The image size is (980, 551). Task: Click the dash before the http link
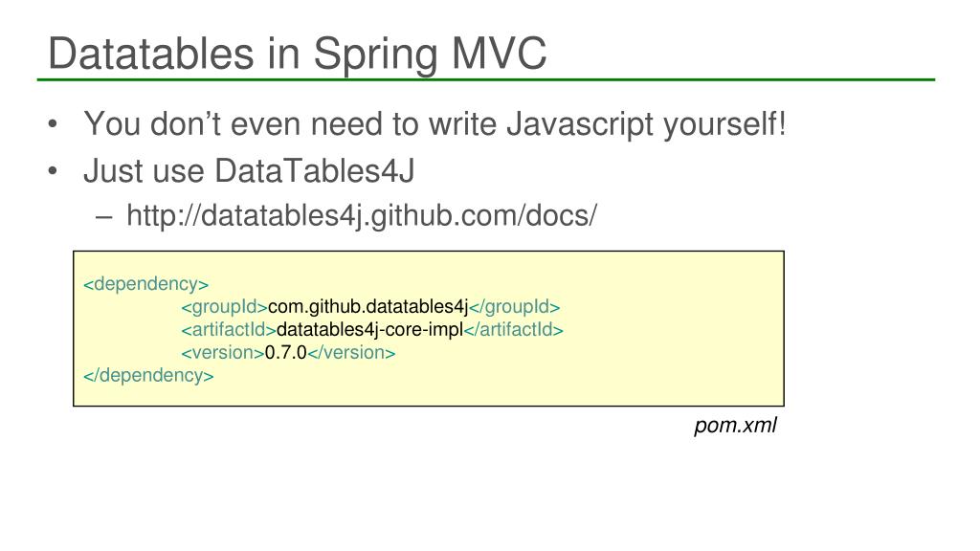103,217
